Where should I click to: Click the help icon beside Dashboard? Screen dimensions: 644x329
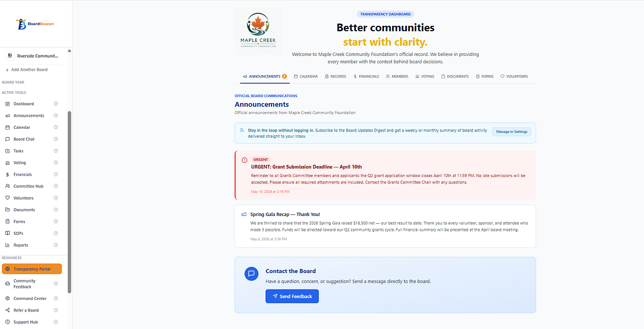(56, 104)
